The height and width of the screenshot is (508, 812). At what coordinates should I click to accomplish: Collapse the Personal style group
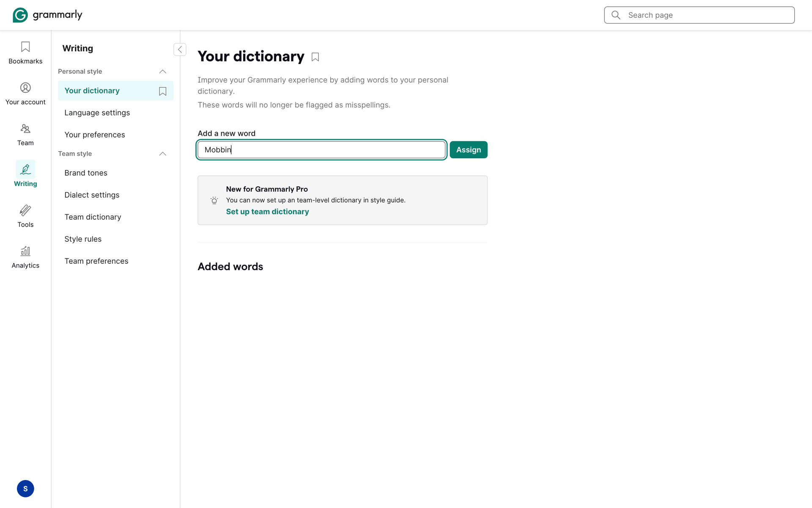(x=162, y=72)
